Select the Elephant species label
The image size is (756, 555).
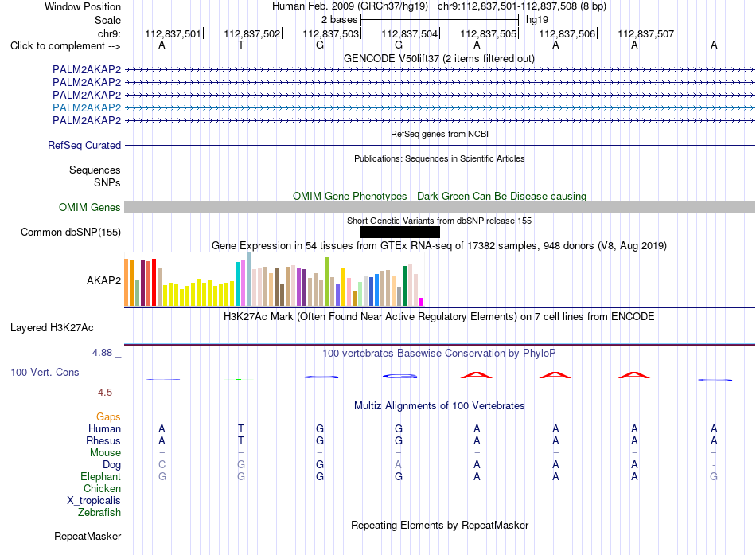(x=100, y=477)
